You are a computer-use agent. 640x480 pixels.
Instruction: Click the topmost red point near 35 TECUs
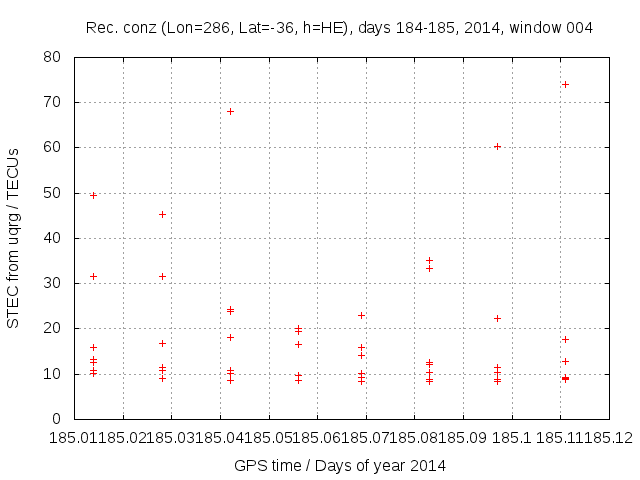[429, 260]
